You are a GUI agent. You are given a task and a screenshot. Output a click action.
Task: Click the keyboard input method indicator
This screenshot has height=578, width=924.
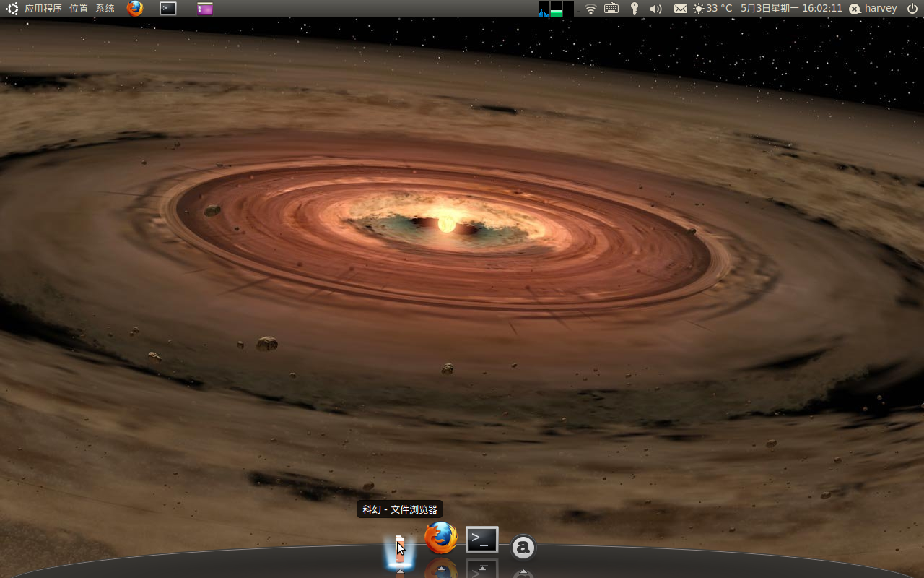point(611,9)
